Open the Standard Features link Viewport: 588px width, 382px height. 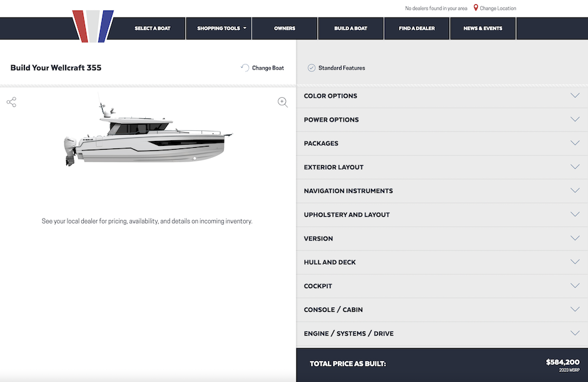[342, 68]
